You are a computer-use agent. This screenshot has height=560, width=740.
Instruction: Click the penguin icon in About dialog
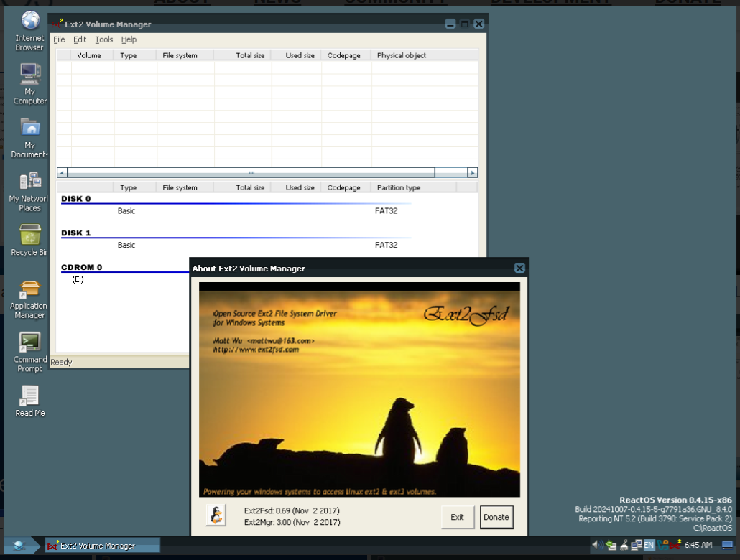[214, 515]
